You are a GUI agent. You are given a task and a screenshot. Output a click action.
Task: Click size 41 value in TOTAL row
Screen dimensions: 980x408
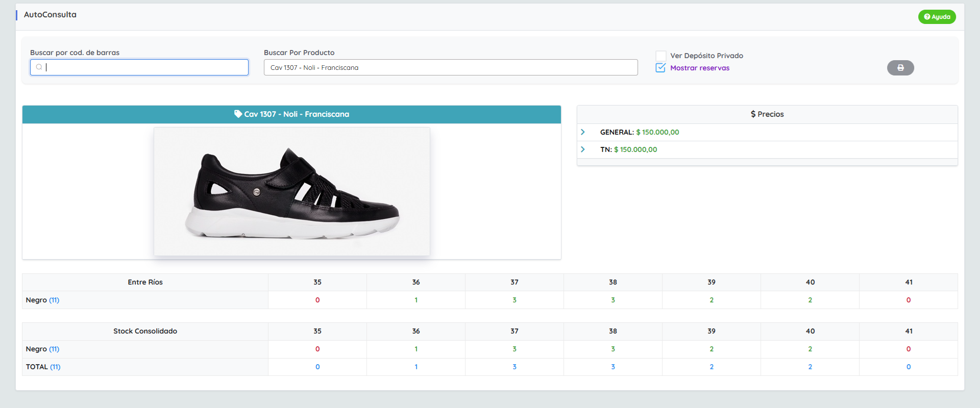coord(908,367)
